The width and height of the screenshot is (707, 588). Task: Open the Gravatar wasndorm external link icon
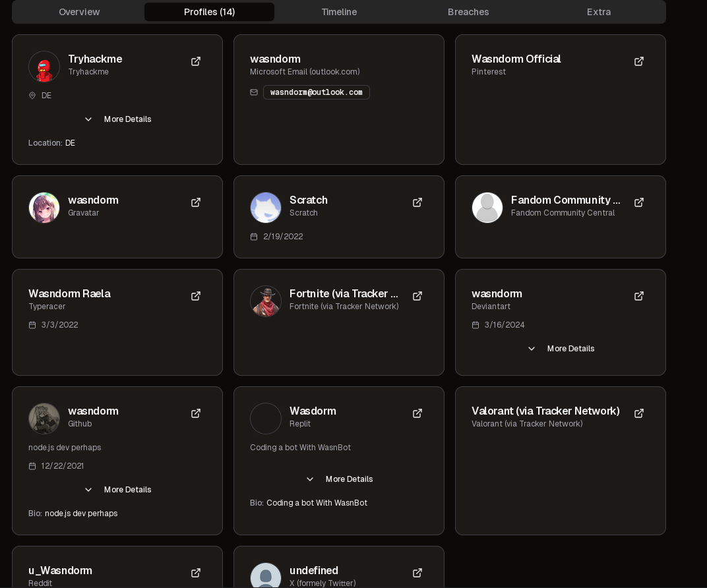click(x=196, y=202)
